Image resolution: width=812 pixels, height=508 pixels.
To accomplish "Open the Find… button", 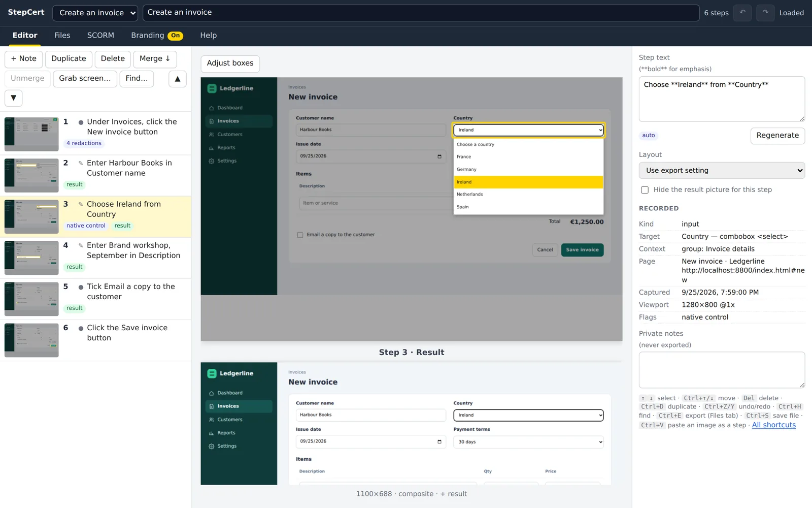I will [137, 79].
